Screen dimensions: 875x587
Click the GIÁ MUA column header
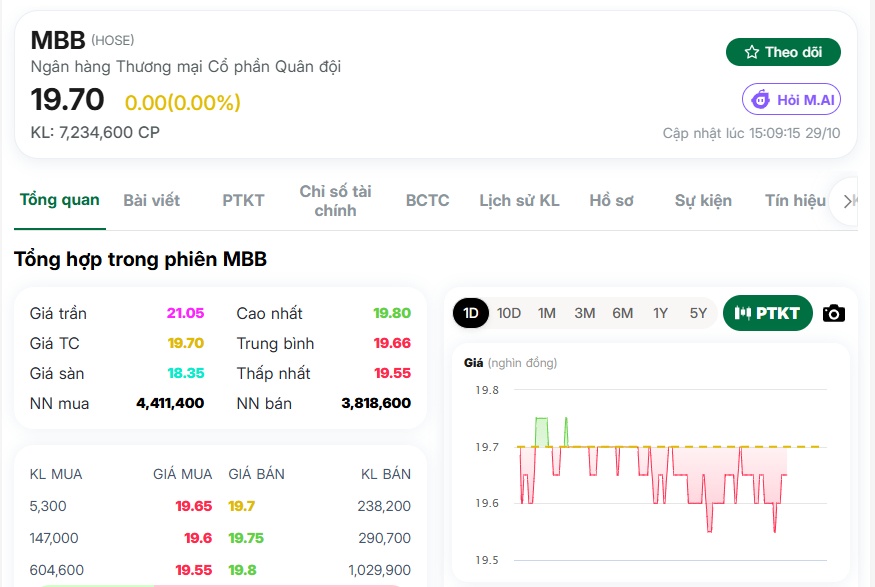tap(182, 474)
